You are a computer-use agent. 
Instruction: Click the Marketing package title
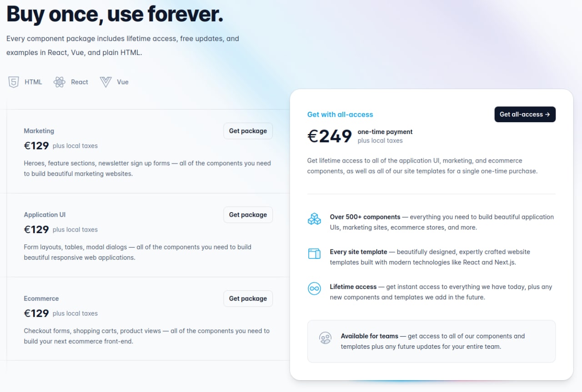[39, 131]
